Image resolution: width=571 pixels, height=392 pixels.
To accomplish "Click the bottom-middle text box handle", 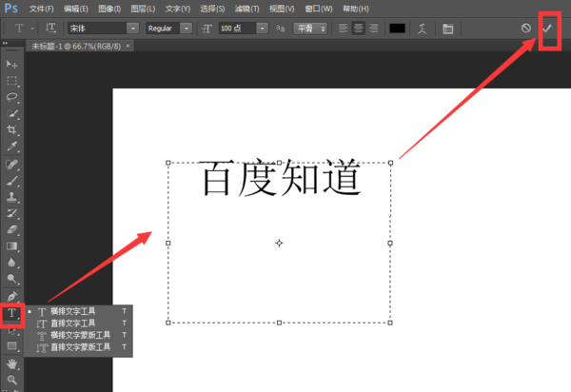I will [279, 323].
